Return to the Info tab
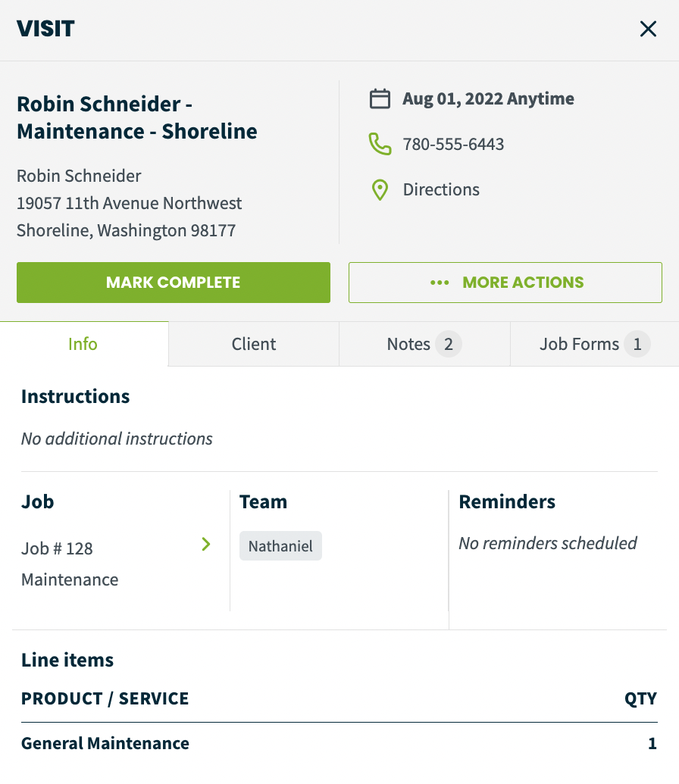The height and width of the screenshot is (784, 679). [83, 344]
